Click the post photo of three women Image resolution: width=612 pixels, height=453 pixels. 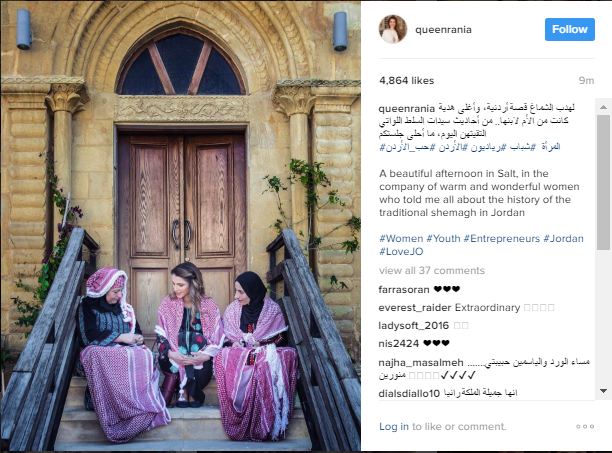tap(181, 226)
